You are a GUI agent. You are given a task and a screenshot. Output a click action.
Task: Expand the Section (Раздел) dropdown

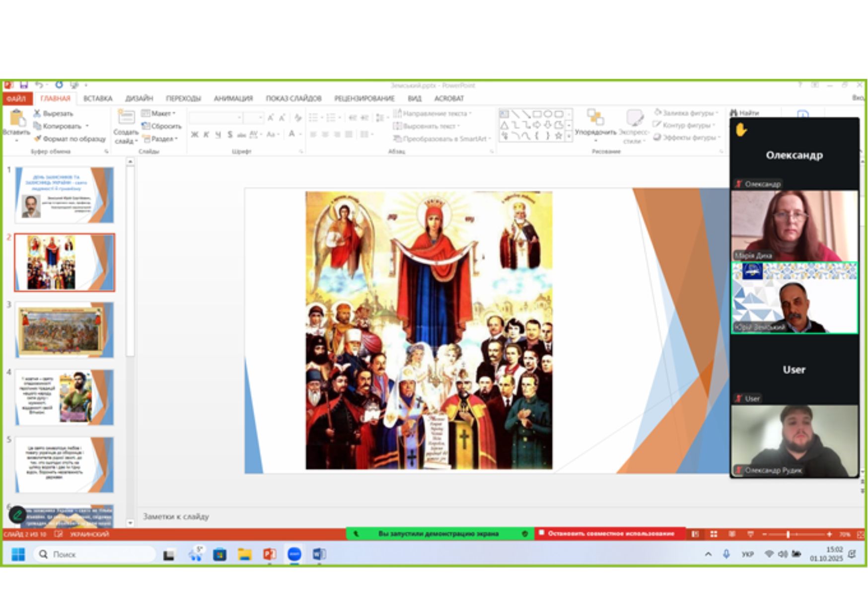point(160,139)
